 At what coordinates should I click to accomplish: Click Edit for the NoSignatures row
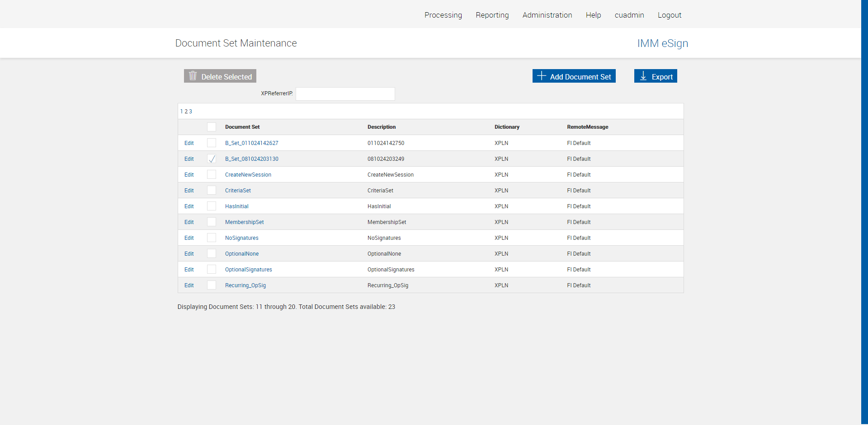coord(189,238)
